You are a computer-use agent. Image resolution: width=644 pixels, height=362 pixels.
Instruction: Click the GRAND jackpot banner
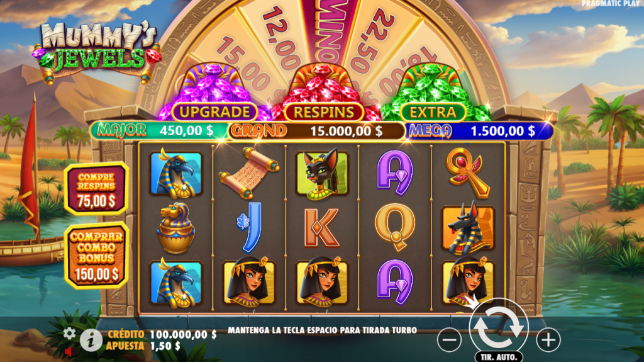click(x=316, y=131)
